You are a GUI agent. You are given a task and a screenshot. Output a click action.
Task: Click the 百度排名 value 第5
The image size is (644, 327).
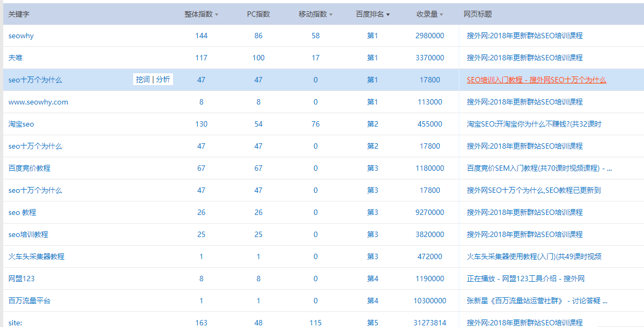(372, 323)
